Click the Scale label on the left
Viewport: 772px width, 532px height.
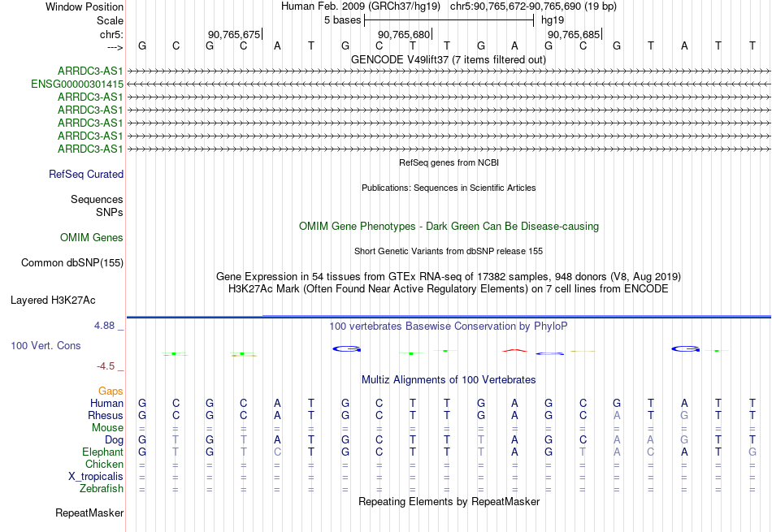coord(111,20)
